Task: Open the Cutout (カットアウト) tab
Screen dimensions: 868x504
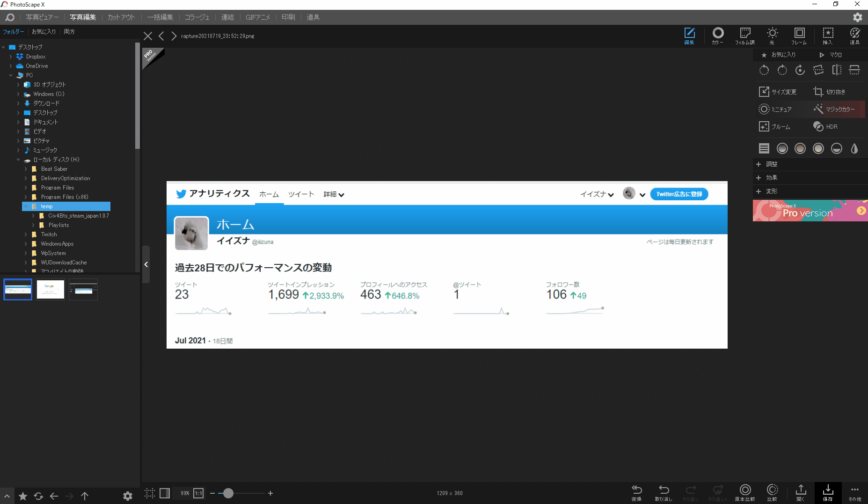Action: (121, 17)
